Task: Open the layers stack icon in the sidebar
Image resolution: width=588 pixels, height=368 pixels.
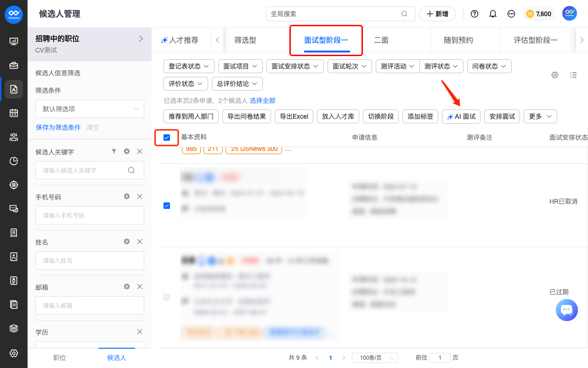Action: pos(14,328)
